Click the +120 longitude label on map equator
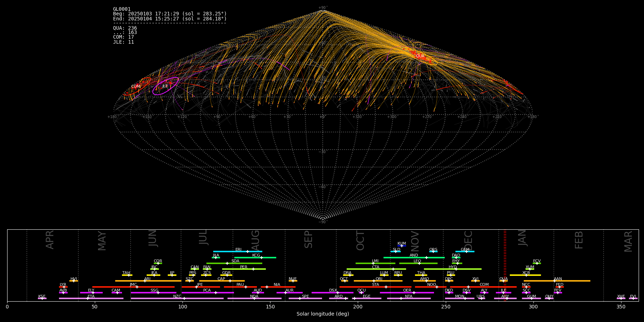Screen dimensions: 644x322 click(182, 117)
